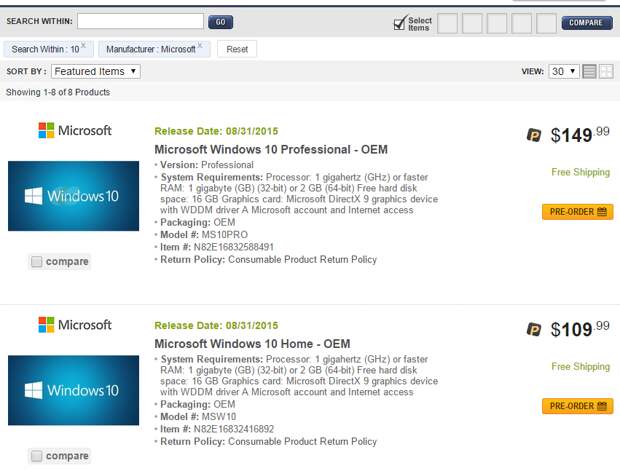Click Free Shipping under $149.99

580,172
